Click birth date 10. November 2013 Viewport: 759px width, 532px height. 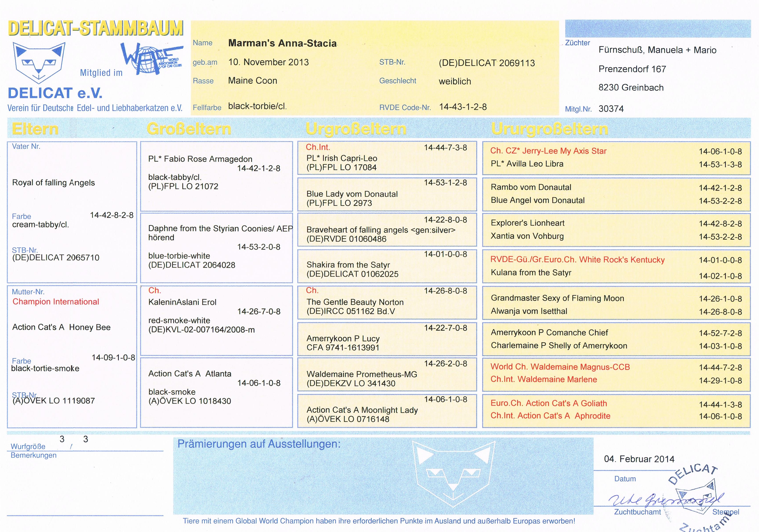[268, 62]
